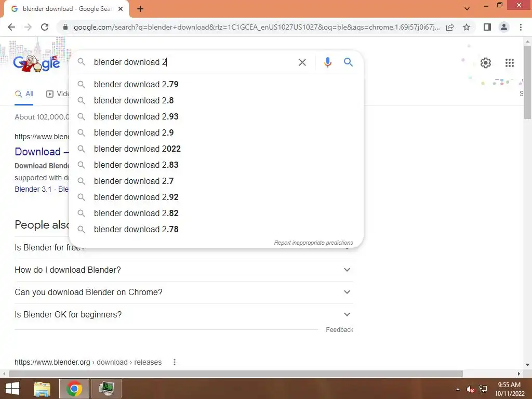The height and width of the screenshot is (399, 532).
Task: Select suggestion blender download 2.83
Action: click(x=216, y=165)
